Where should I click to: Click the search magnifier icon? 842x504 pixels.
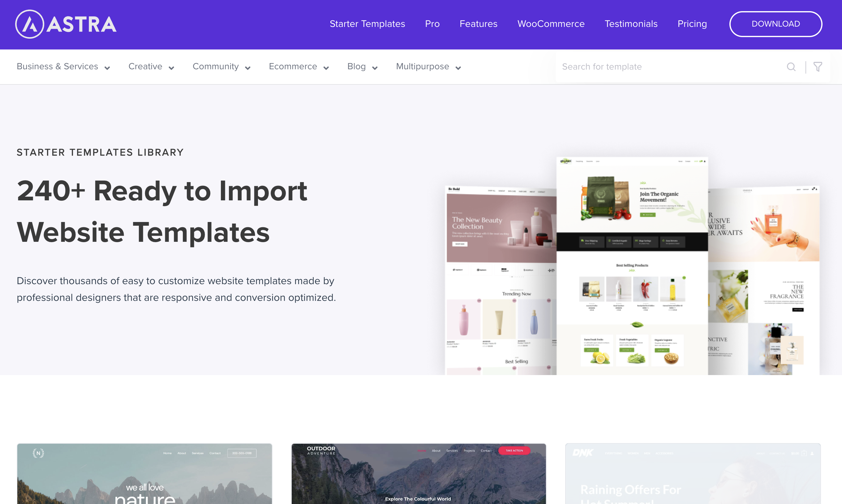point(791,66)
